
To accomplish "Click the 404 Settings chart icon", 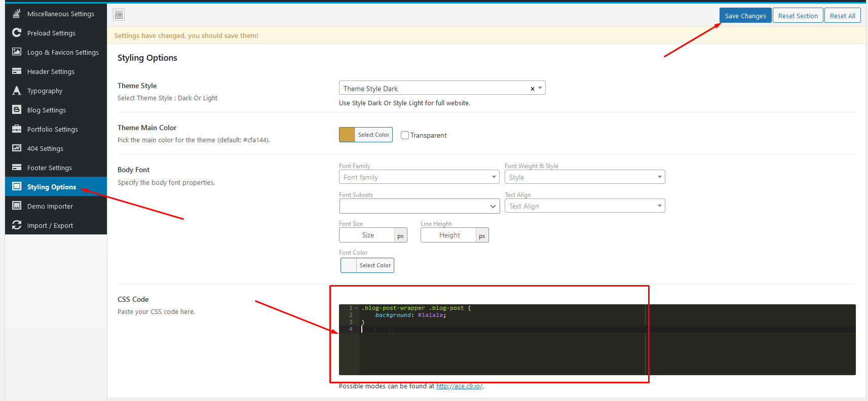I will (x=17, y=148).
